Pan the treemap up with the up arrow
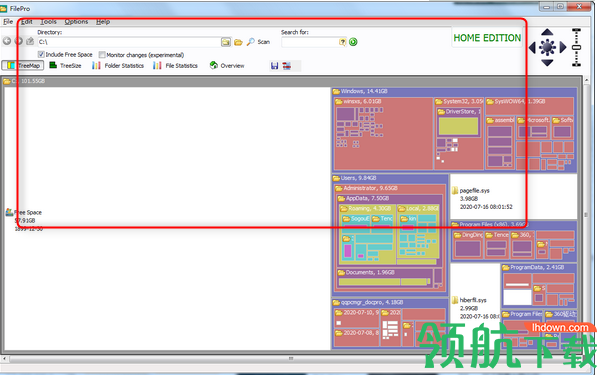 click(547, 32)
